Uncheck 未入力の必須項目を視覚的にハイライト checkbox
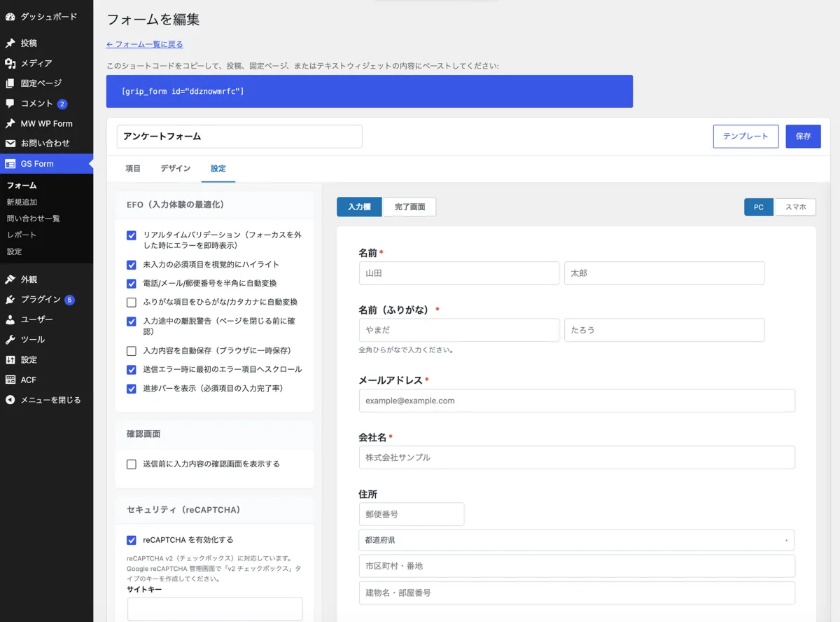This screenshot has height=622, width=840. coord(131,265)
